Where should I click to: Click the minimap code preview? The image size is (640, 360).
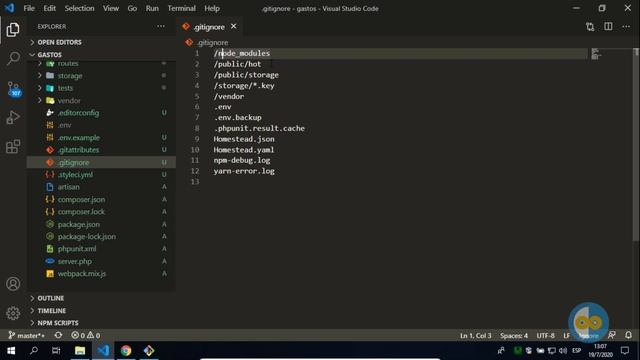tap(596, 54)
